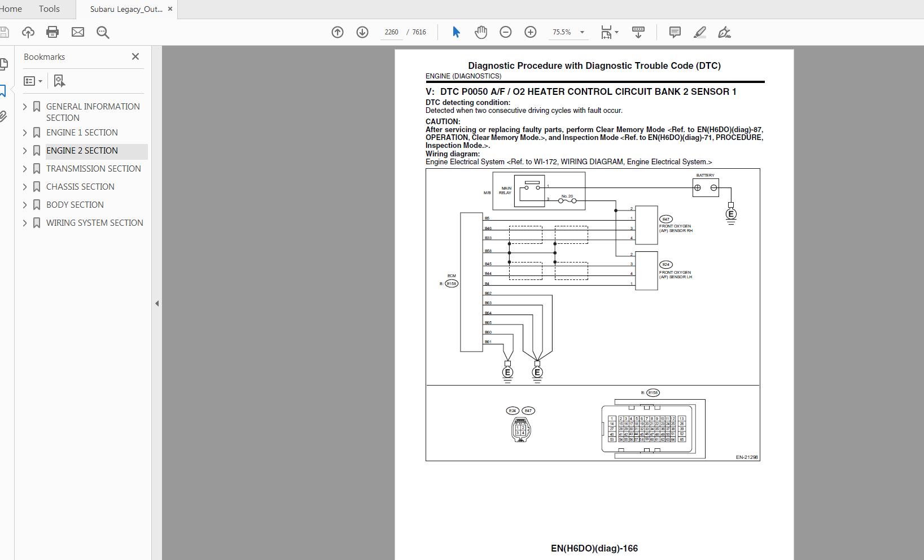
Task: Expand BODY SECTION bookmark
Action: [x=24, y=205]
